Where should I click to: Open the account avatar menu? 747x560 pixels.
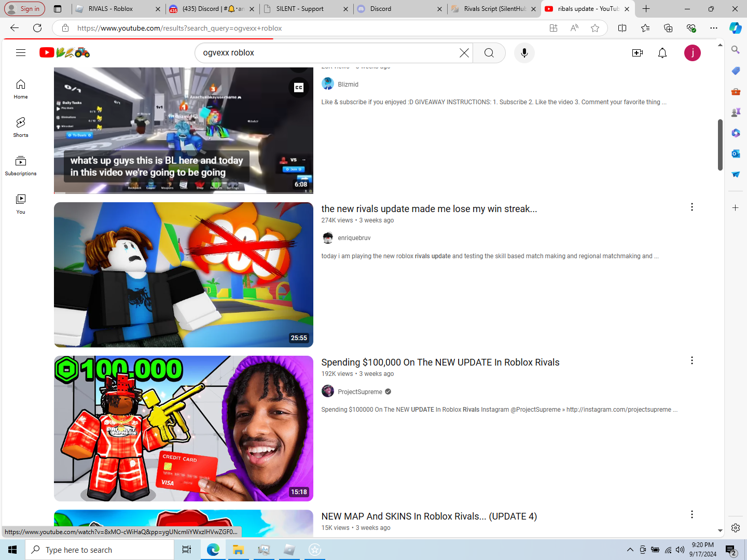click(693, 53)
